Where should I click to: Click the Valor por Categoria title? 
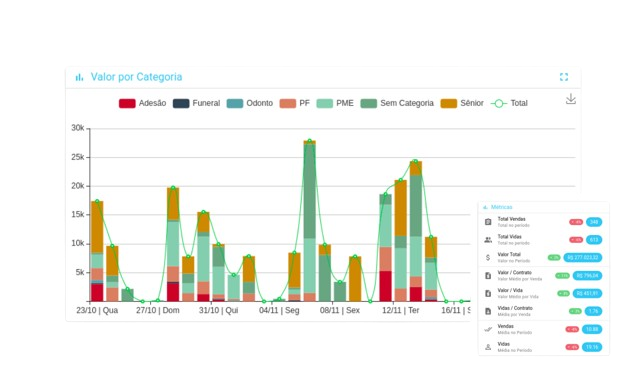click(136, 77)
